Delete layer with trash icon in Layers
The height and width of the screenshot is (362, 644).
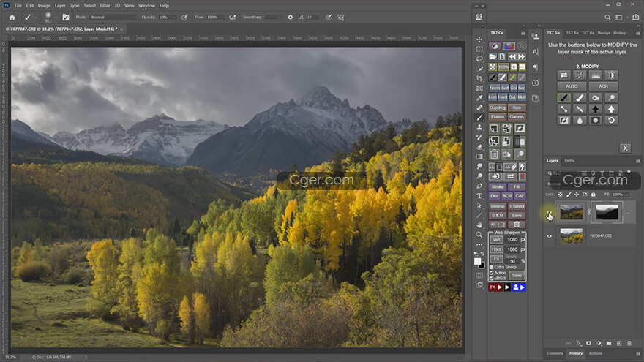click(629, 343)
